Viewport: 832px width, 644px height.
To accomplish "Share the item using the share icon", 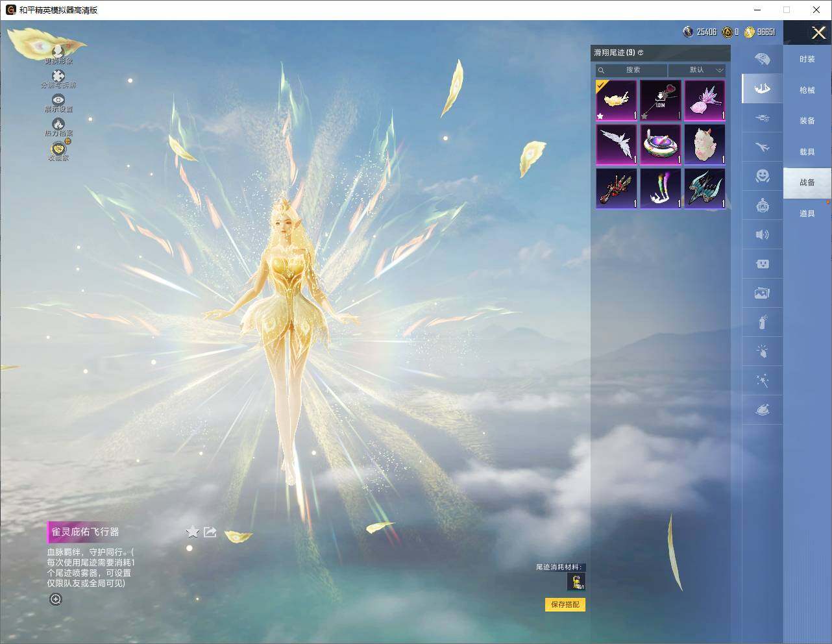I will (x=210, y=532).
